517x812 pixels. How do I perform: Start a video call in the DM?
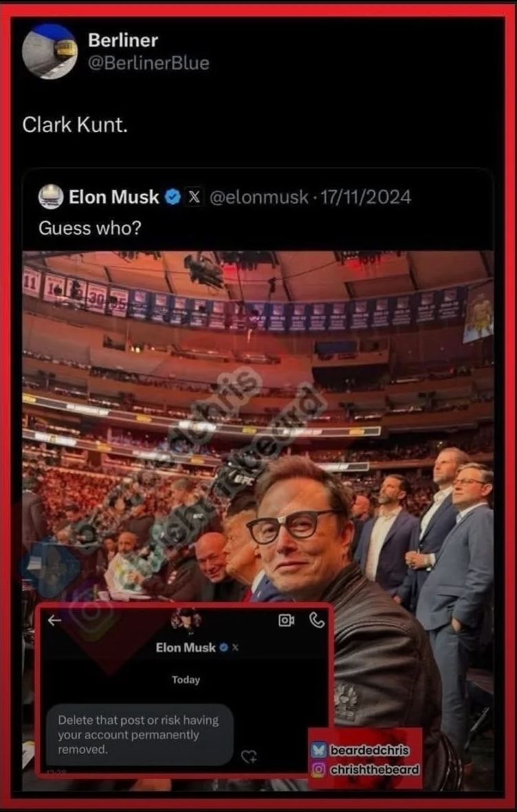click(286, 620)
